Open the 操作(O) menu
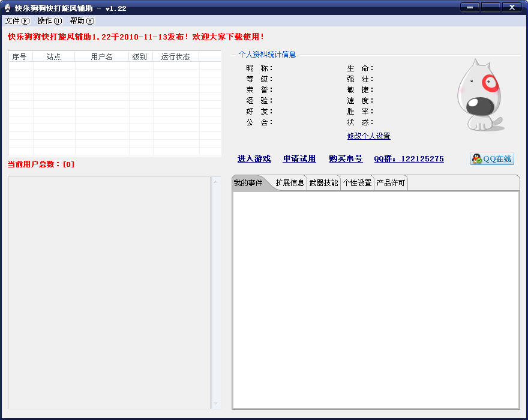This screenshot has height=420, width=528. coord(49,21)
